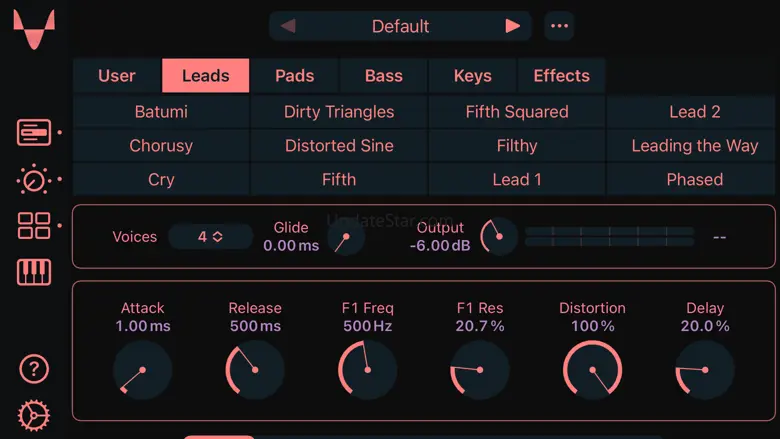Click the Output level knob
This screenshot has height=439, width=780.
pos(497,237)
